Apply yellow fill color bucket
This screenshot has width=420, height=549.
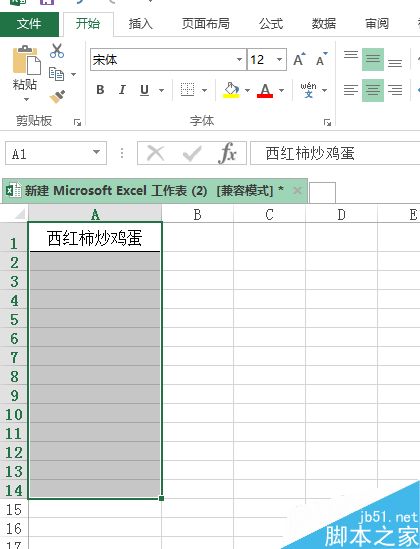click(231, 90)
